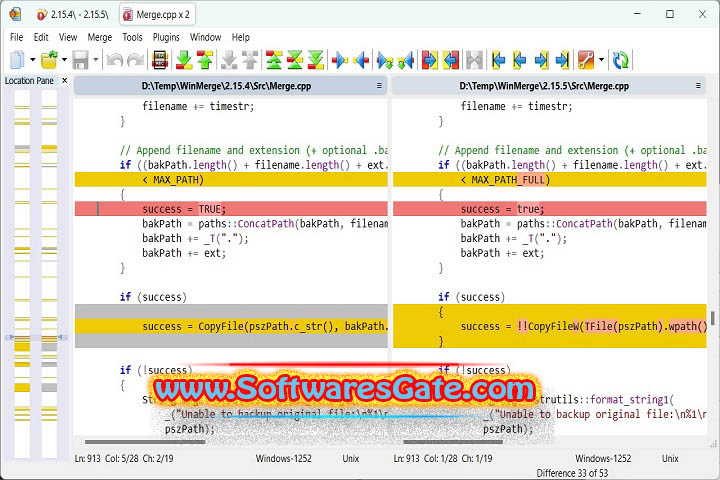Jump to the first difference
The height and width of the screenshot is (480, 720).
click(274, 60)
